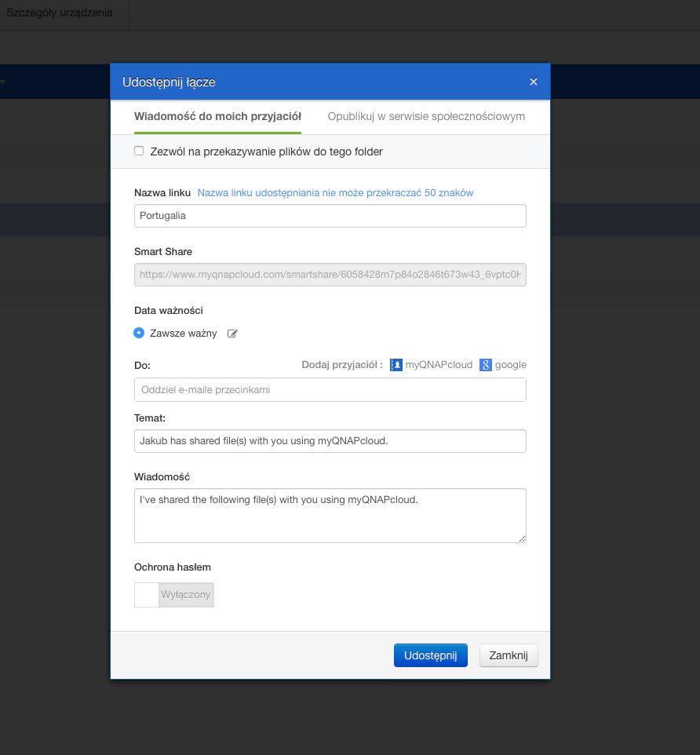Switch to Wiadomość do moich przyjaciół tab

click(x=217, y=116)
